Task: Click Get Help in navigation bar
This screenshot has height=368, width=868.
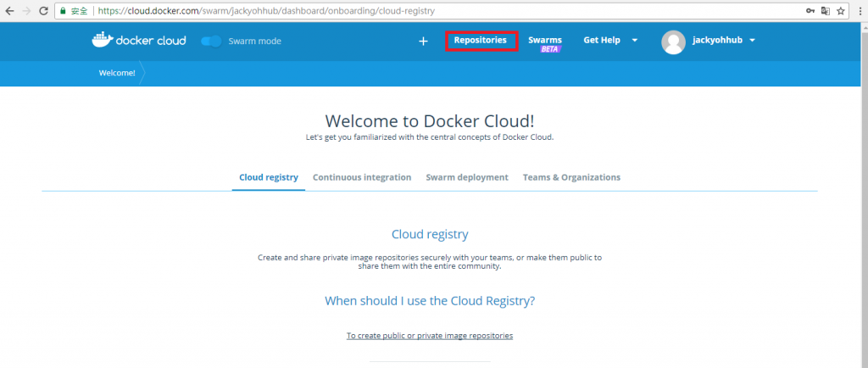Action: coord(602,41)
